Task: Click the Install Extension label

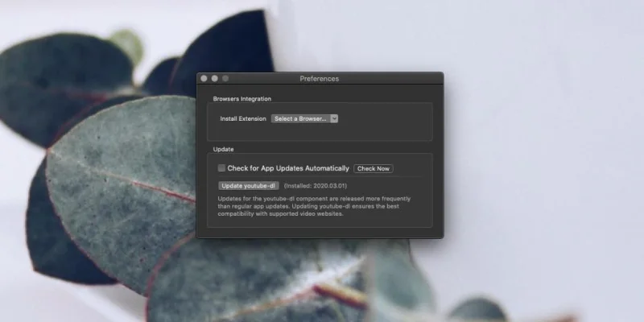Action: [x=243, y=118]
